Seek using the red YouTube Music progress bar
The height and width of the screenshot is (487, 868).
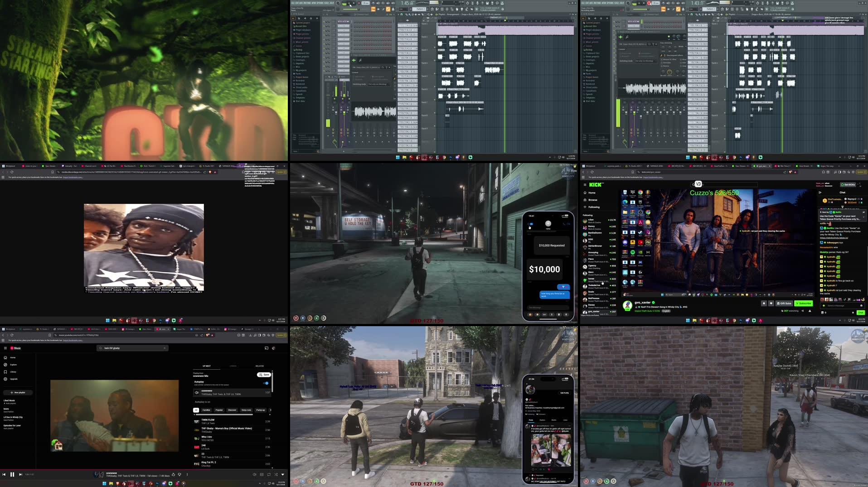[144, 470]
